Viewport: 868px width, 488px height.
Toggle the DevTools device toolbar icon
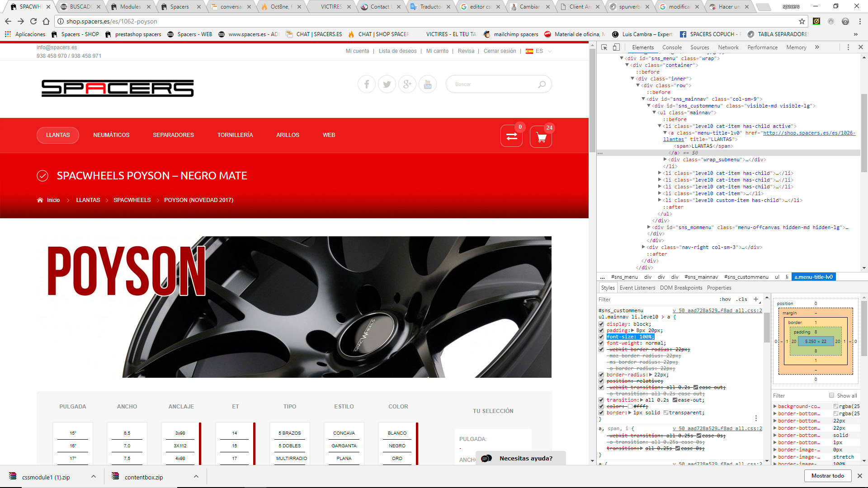coord(616,47)
